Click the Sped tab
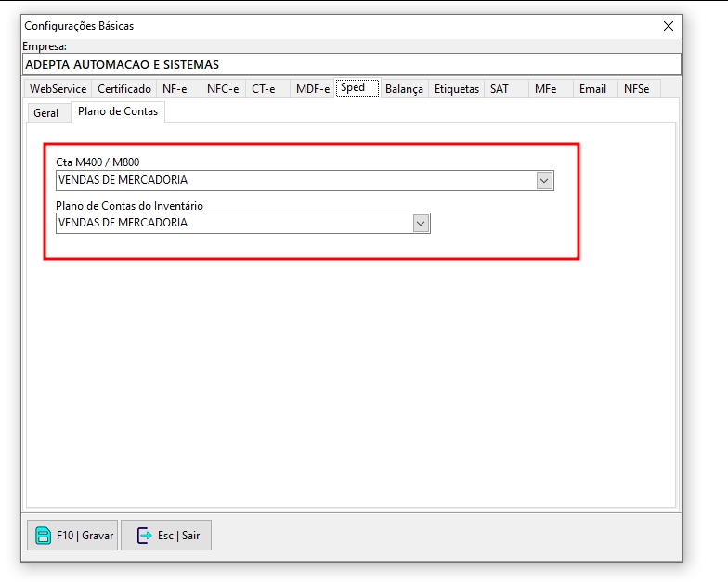Image resolution: width=728 pixels, height=582 pixels. pos(353,88)
